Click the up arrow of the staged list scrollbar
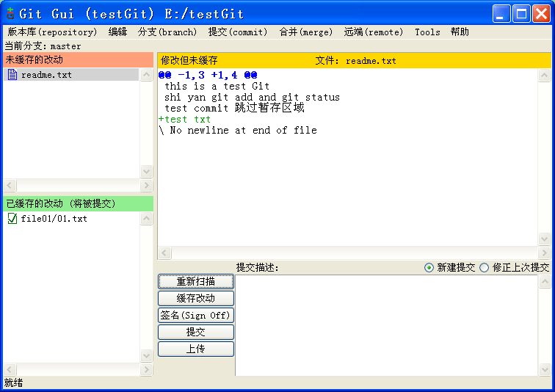555x392 pixels. pos(146,218)
